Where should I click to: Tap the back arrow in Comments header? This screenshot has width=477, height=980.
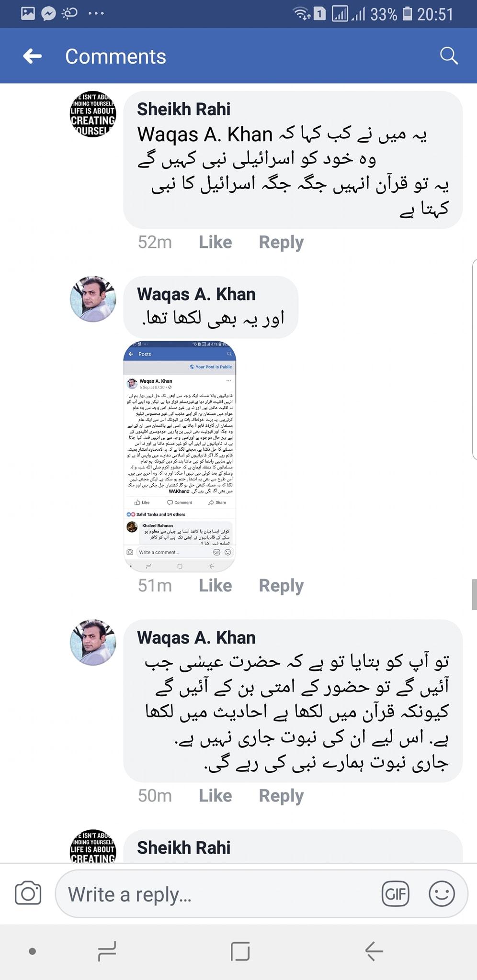(x=33, y=56)
